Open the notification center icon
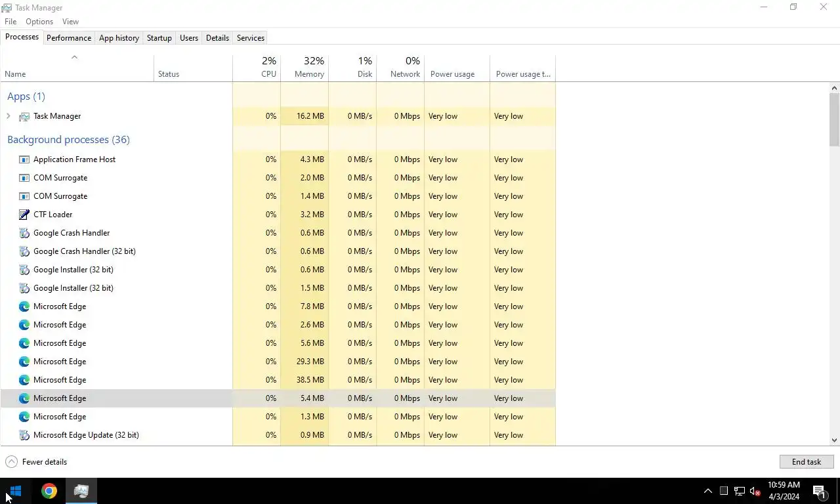Screen dimensions: 840x504 click(x=819, y=491)
